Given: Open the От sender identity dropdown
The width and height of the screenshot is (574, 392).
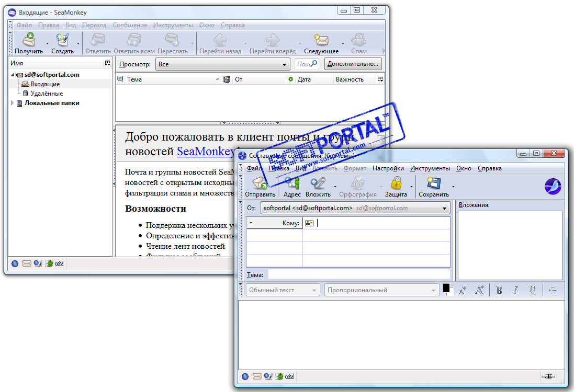Looking at the screenshot, I should coord(355,208).
